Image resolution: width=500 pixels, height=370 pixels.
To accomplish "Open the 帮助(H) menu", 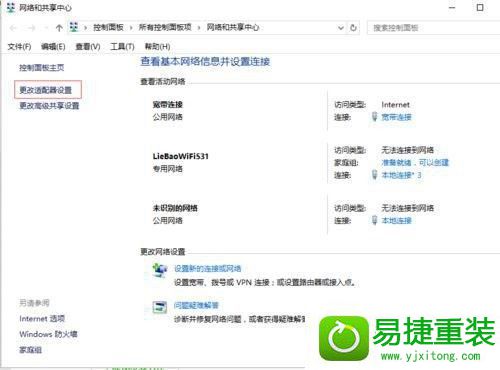I will (157, 47).
